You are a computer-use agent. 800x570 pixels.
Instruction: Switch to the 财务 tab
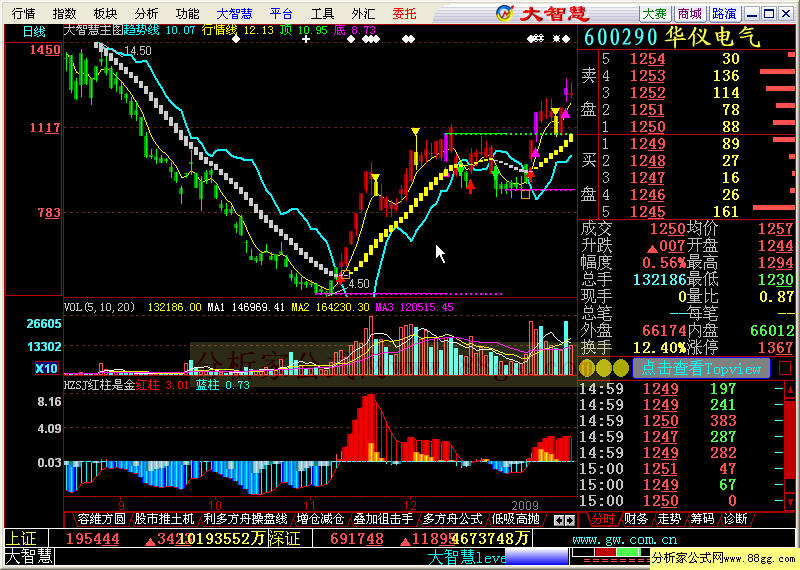coord(636,519)
